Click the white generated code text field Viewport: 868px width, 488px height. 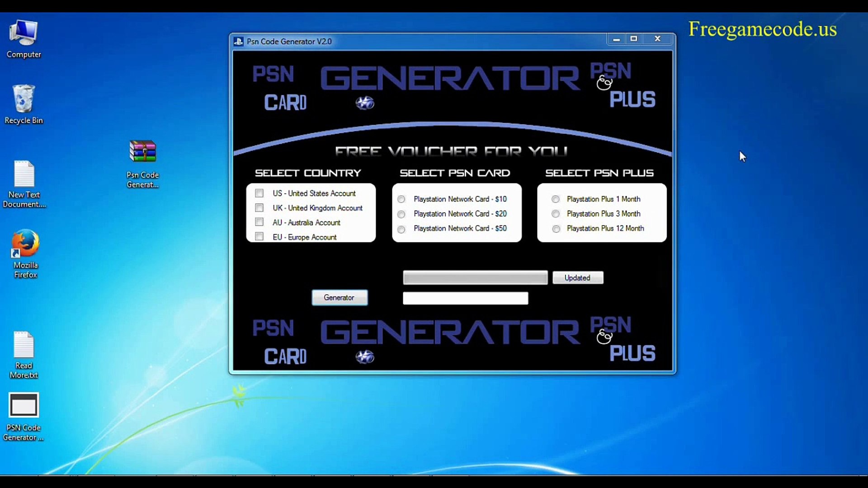click(x=465, y=298)
